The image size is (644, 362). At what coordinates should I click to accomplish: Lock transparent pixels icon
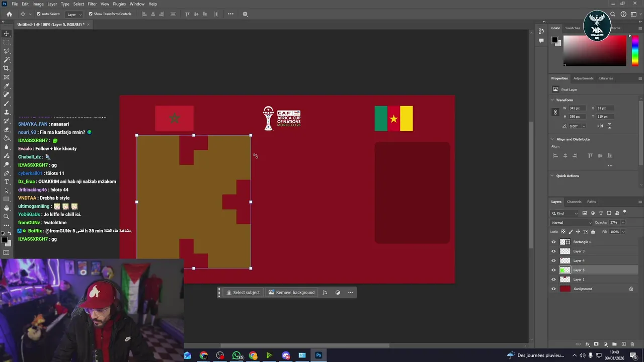563,232
